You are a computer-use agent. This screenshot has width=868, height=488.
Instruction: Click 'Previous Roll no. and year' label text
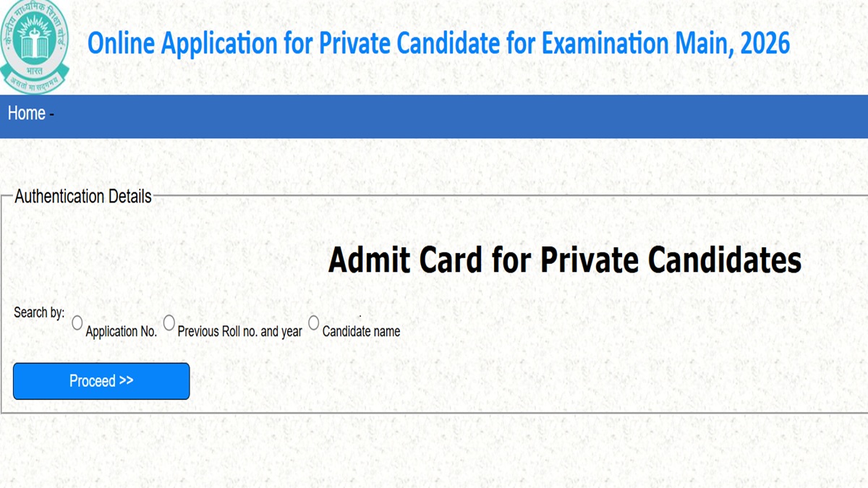239,332
